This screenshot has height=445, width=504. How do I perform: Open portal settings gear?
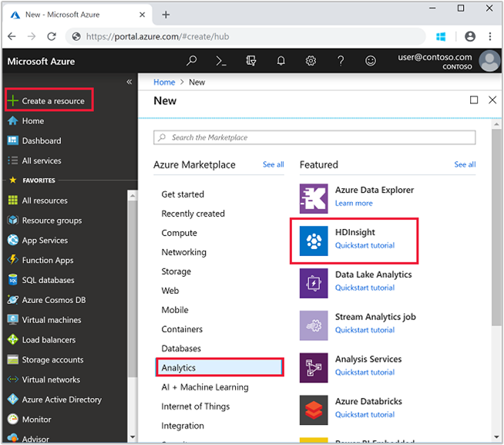click(x=311, y=60)
